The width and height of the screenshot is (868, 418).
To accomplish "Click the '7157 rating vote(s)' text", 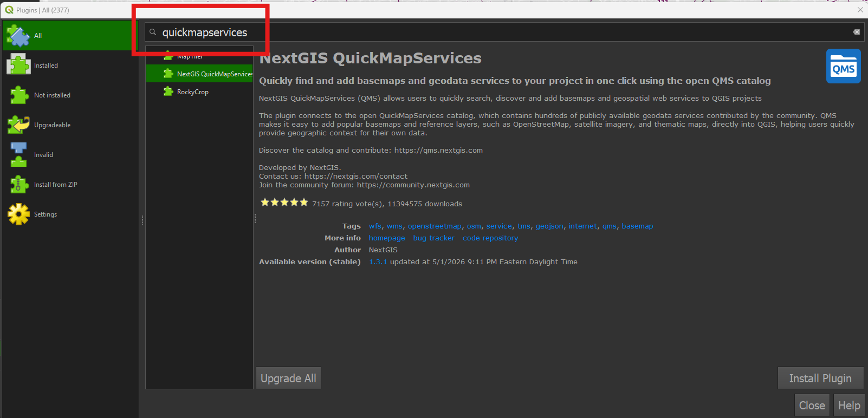I will tap(348, 204).
